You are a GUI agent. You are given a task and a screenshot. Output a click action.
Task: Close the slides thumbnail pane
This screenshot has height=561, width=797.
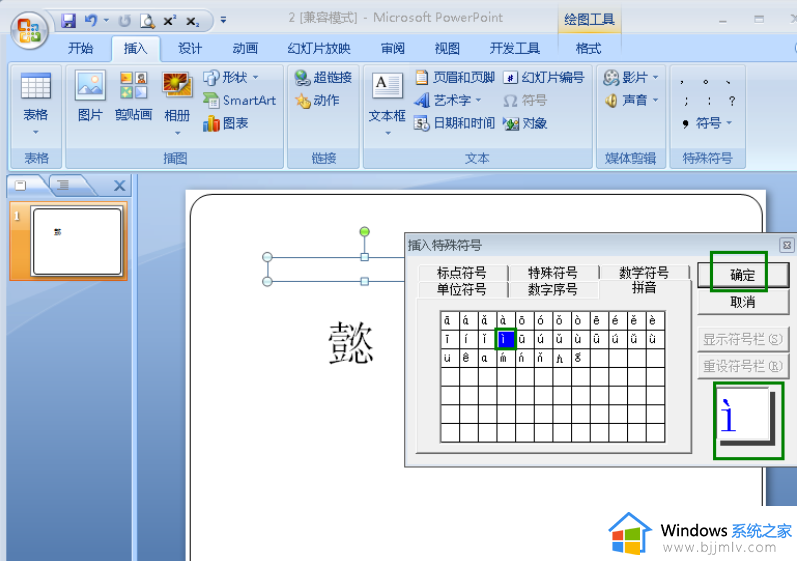(x=119, y=185)
